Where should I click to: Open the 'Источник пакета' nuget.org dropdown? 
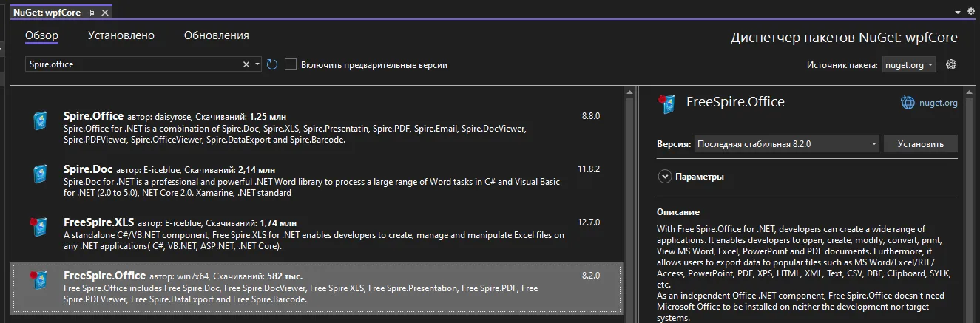point(908,65)
